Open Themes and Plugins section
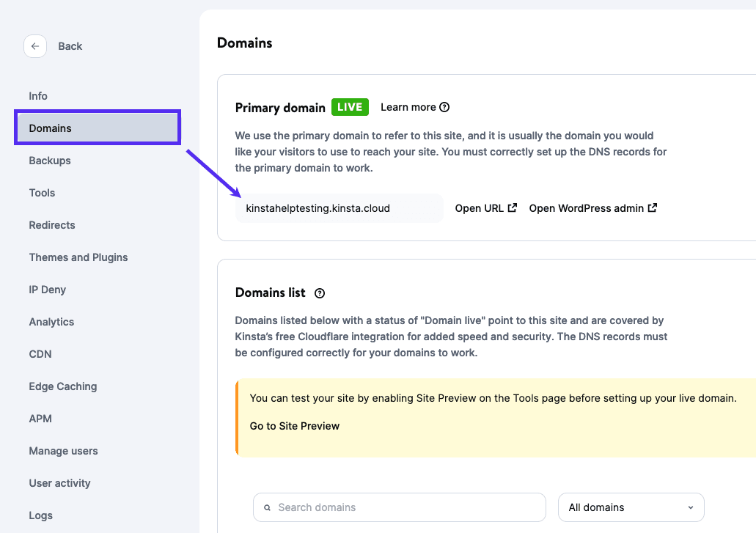 (78, 257)
